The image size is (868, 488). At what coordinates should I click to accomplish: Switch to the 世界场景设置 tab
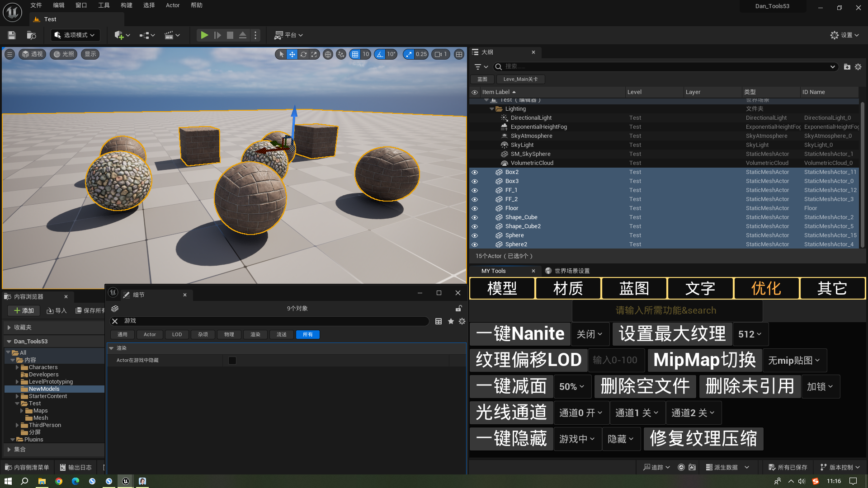tap(567, 271)
